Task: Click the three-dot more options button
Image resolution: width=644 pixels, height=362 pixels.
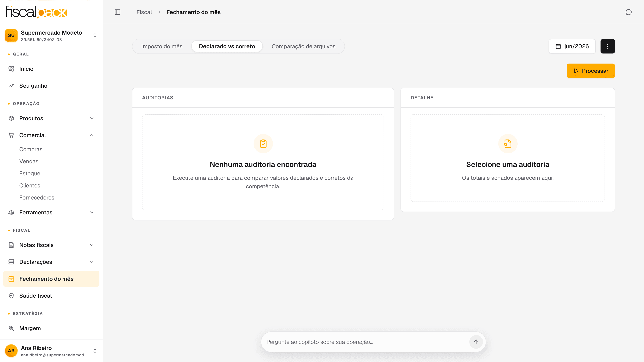Action: click(608, 46)
